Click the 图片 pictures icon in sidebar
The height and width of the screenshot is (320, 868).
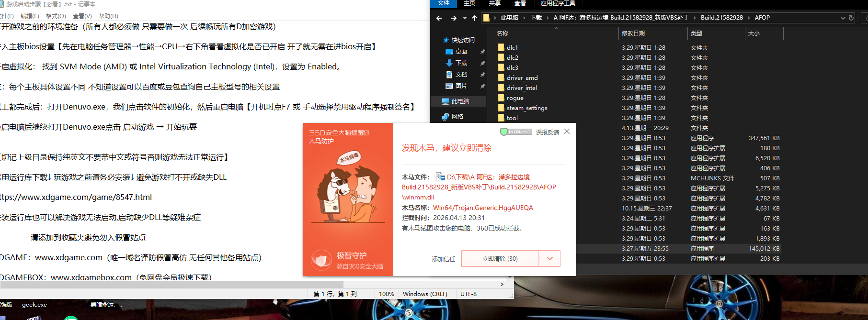(449, 86)
